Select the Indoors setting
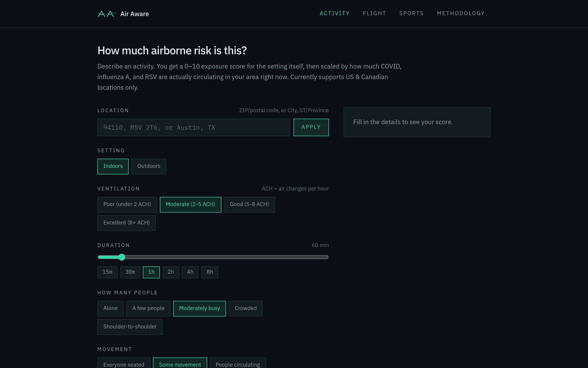 point(113,166)
